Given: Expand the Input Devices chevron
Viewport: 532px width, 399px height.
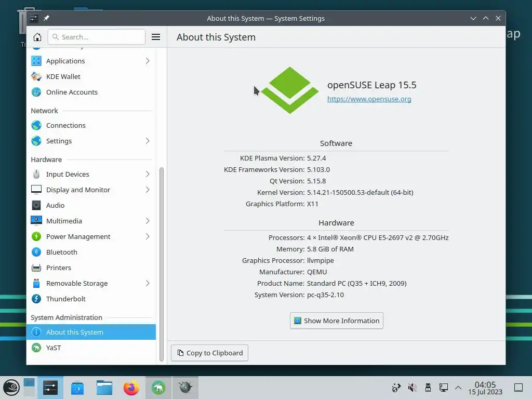Looking at the screenshot, I should [x=148, y=175].
